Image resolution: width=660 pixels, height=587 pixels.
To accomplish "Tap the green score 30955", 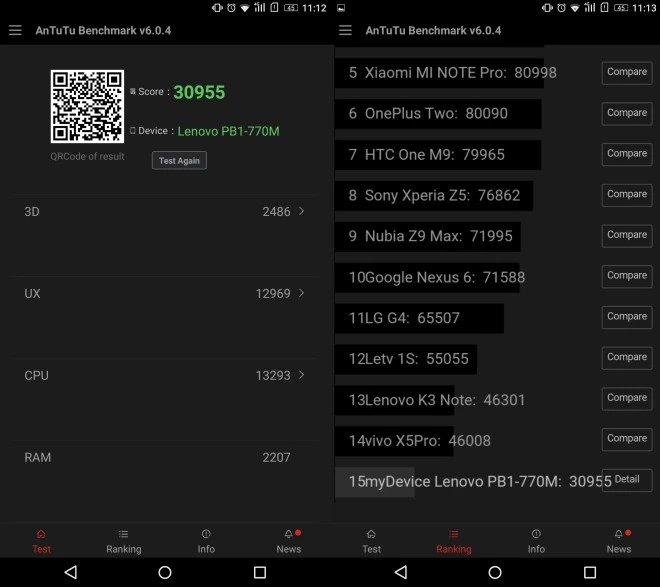I will [x=199, y=92].
